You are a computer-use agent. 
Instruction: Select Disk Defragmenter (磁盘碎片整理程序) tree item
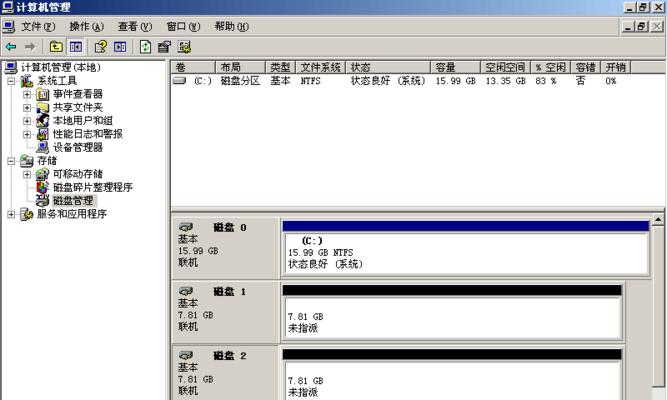[x=93, y=187]
